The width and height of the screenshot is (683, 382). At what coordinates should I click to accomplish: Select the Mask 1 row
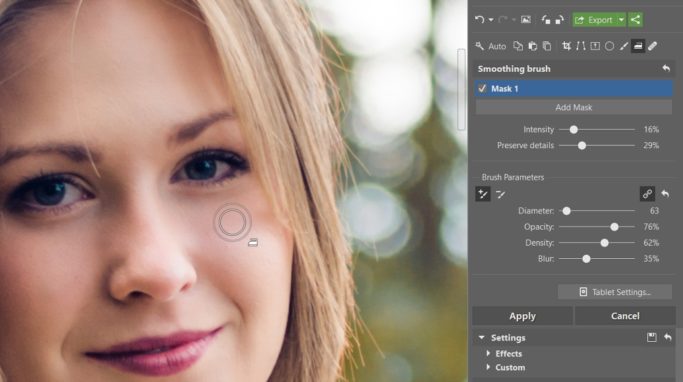[x=574, y=88]
